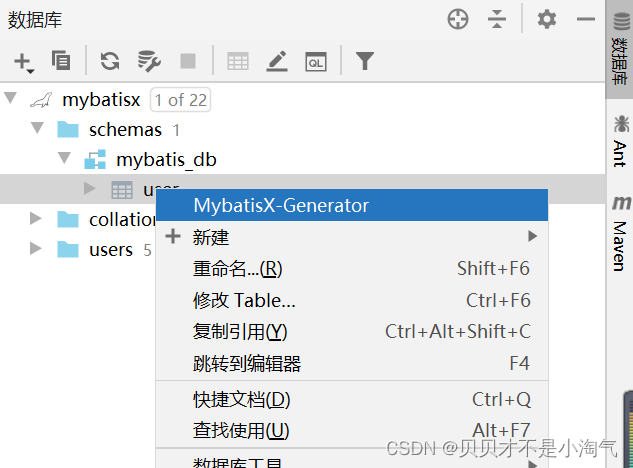The height and width of the screenshot is (468, 633).
Task: Click the duplicate data source icon
Action: [61, 61]
